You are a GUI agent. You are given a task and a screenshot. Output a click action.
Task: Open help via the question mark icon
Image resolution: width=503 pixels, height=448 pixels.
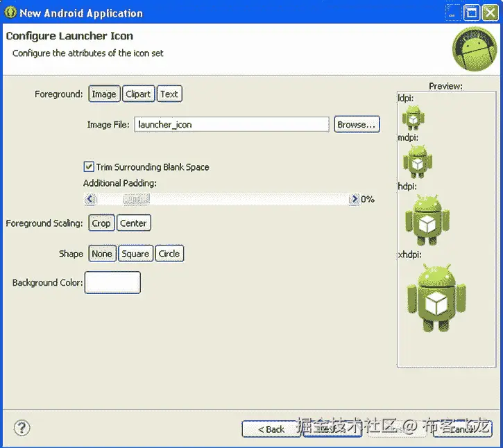[x=22, y=427]
